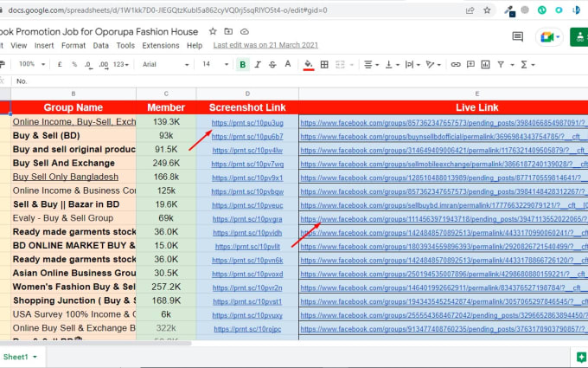The width and height of the screenshot is (588, 368).
Task: Open last edit 21 March 2021 history
Action: point(265,45)
